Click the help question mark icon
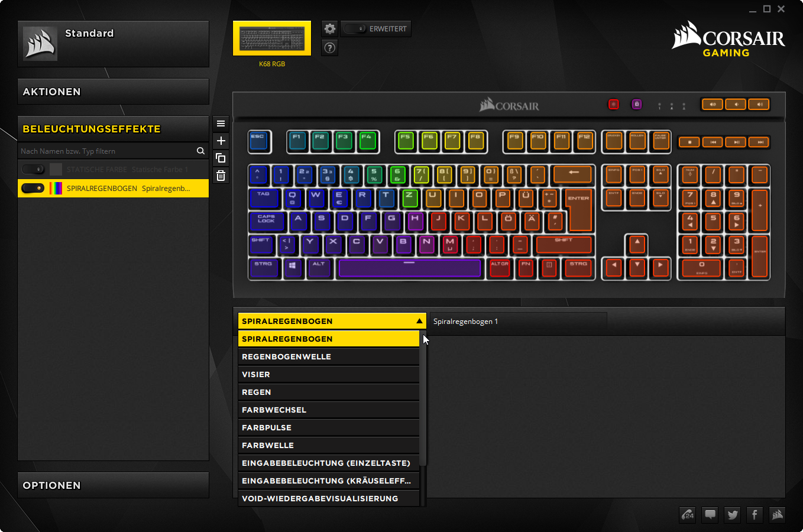 tap(330, 48)
